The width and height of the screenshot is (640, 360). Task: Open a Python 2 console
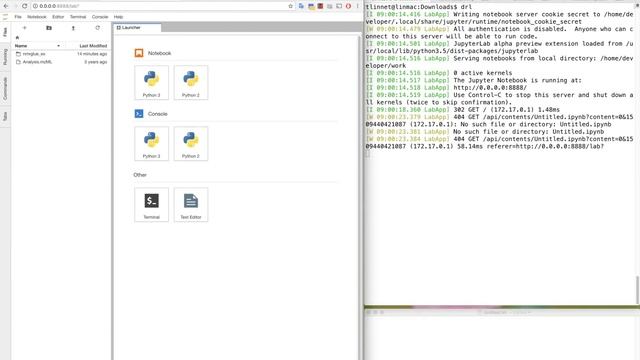pyautogui.click(x=191, y=144)
